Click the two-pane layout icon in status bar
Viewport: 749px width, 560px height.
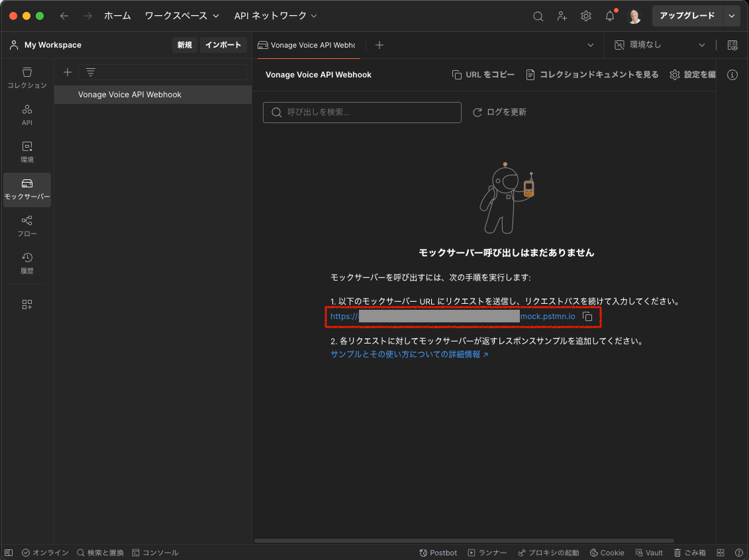pyautogui.click(x=721, y=553)
